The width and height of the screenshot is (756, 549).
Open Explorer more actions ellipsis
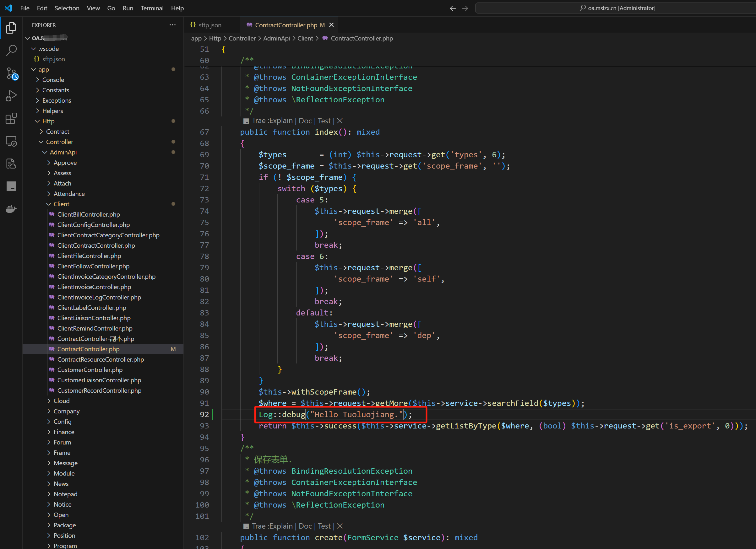(x=172, y=25)
